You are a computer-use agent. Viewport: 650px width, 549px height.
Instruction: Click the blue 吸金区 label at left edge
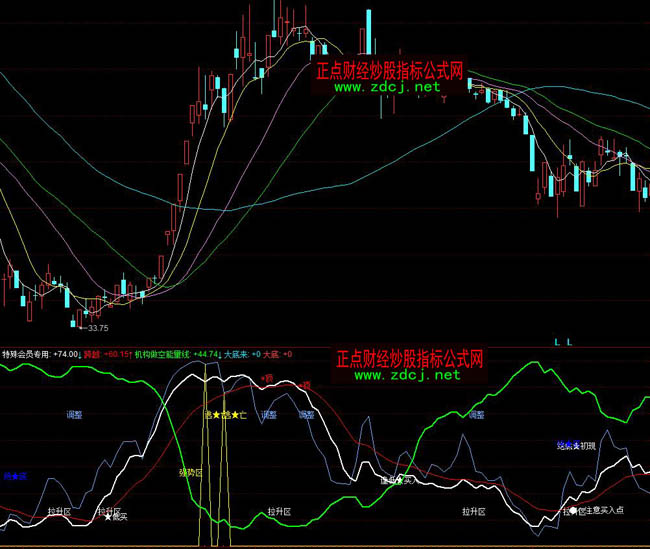coord(14,475)
